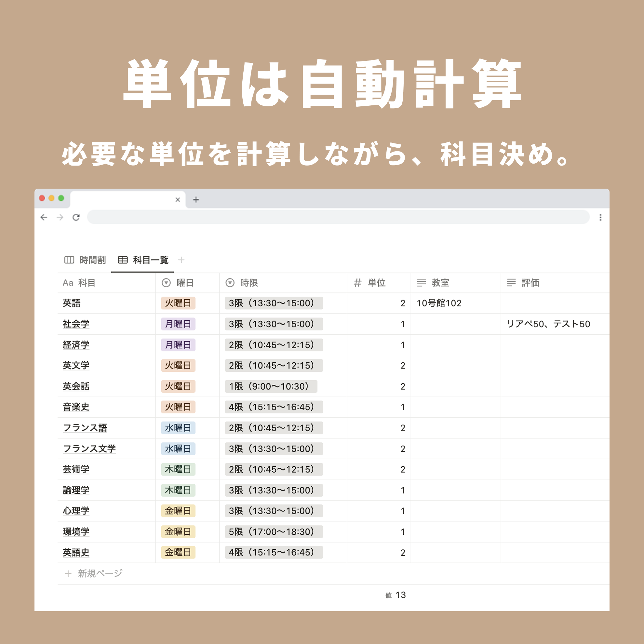This screenshot has width=644, height=644.
Task: Open the 曜日 column header menu
Action: (x=184, y=283)
